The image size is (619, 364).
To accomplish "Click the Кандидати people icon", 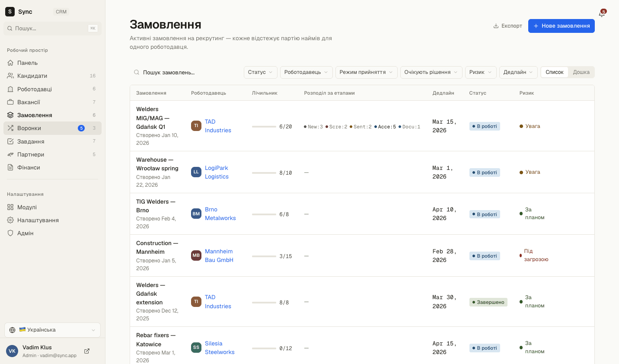I will [x=10, y=76].
